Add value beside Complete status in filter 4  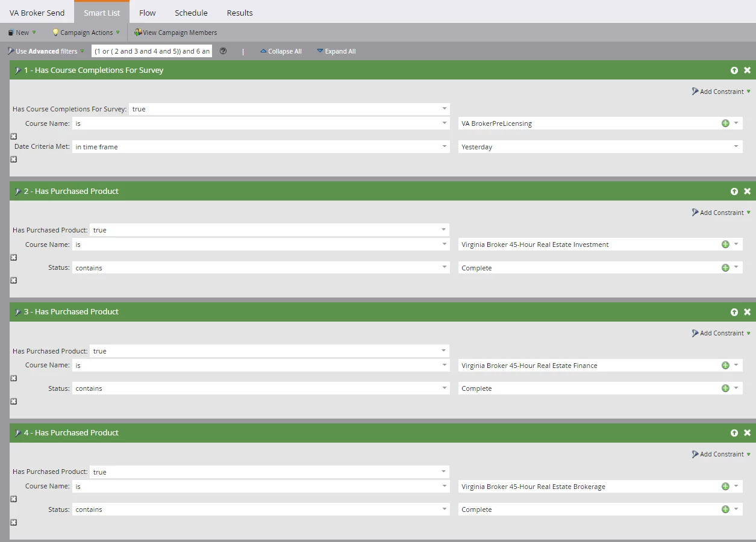pos(725,509)
